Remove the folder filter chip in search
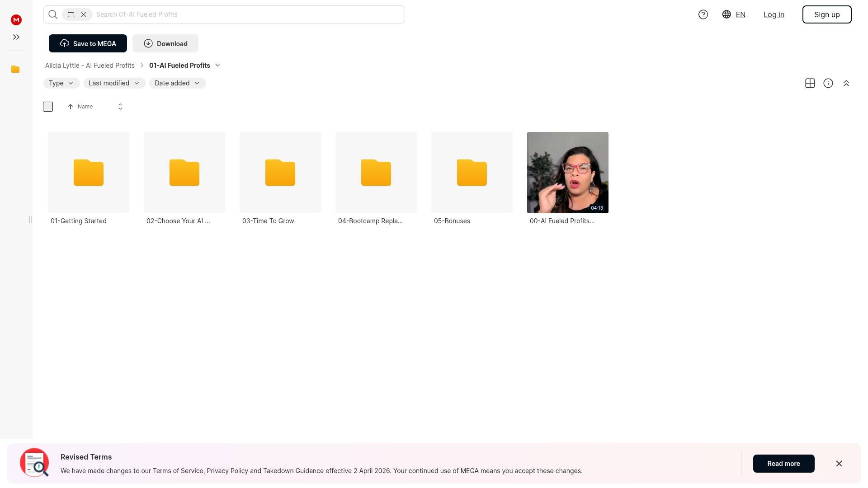The image size is (868, 488). [84, 14]
